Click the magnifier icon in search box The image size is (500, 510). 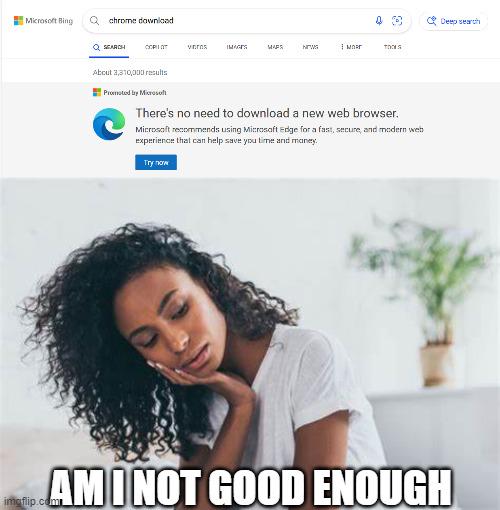pos(95,21)
